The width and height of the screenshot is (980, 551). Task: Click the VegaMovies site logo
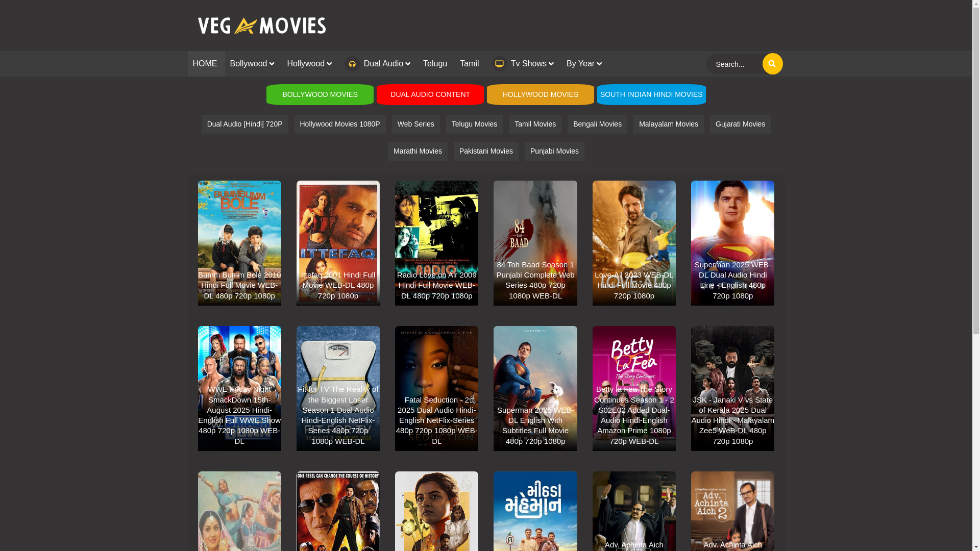click(x=261, y=26)
